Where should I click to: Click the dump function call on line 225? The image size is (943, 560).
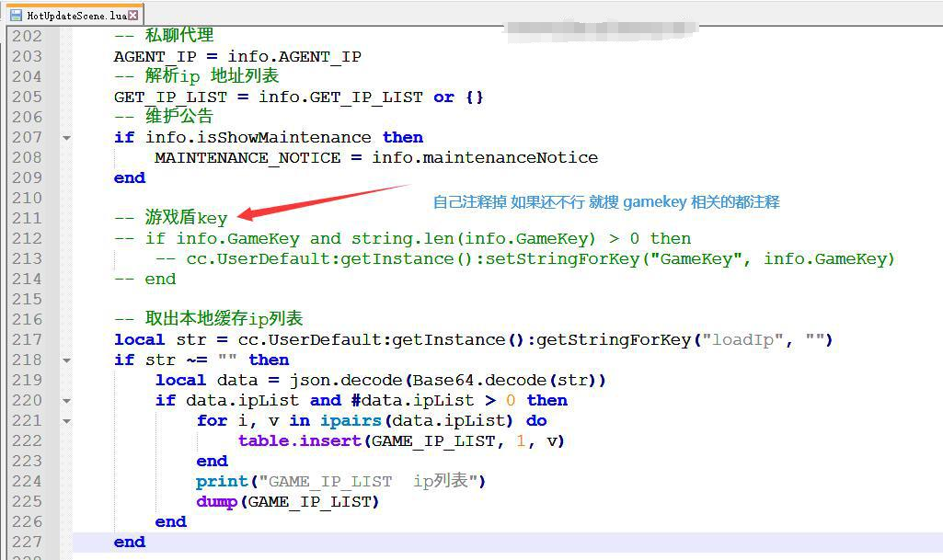[x=216, y=502]
